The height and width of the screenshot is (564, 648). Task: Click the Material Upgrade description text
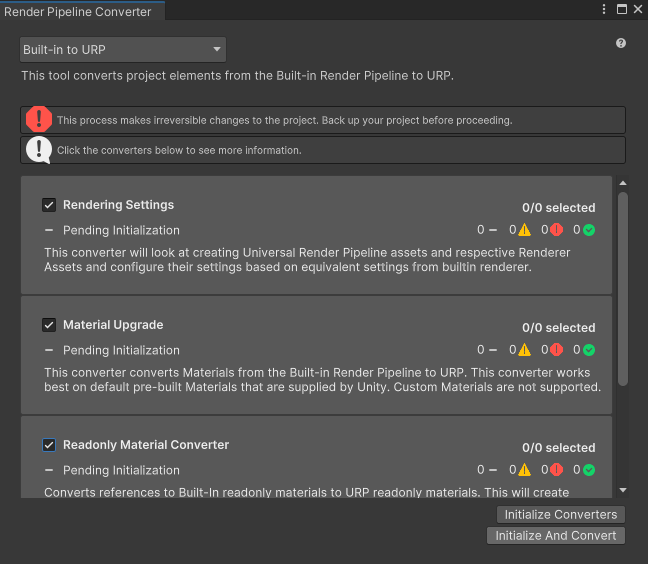(x=323, y=380)
